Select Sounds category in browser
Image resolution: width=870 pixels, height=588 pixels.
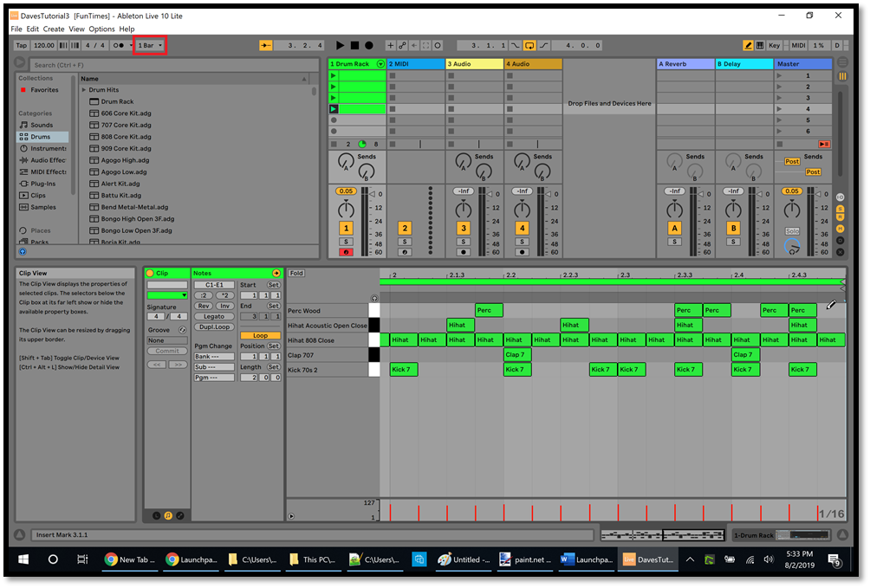(42, 125)
